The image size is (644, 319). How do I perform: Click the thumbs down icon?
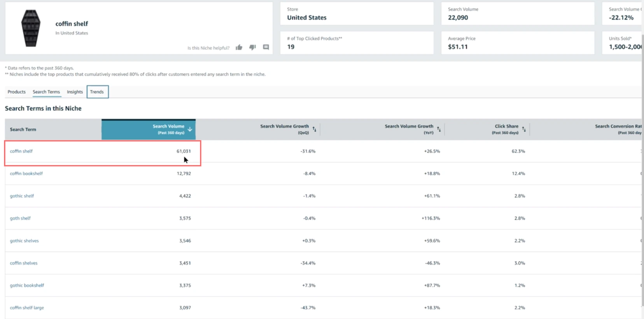pos(252,47)
